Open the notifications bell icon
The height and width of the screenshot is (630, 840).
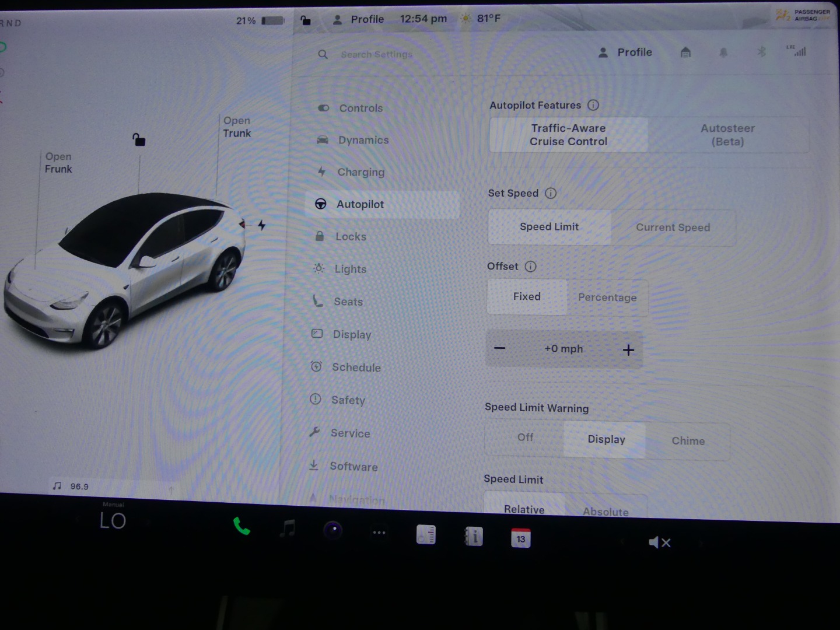(x=723, y=52)
